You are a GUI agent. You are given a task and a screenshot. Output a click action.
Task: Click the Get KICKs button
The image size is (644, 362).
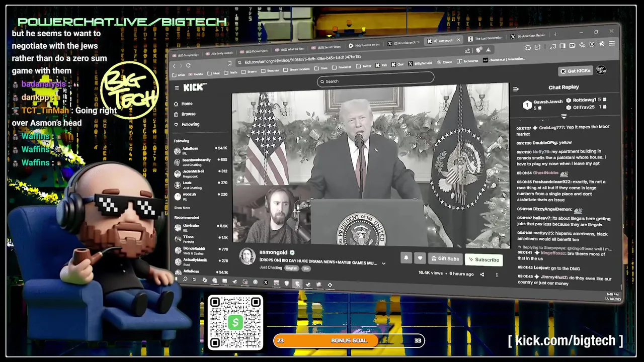tap(575, 71)
